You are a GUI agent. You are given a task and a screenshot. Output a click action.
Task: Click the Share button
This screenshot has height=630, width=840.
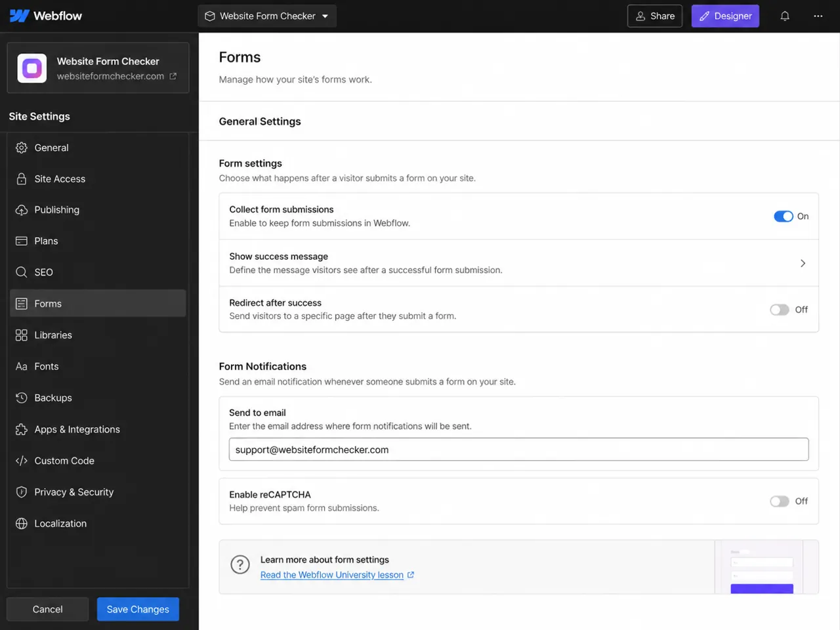click(x=655, y=16)
